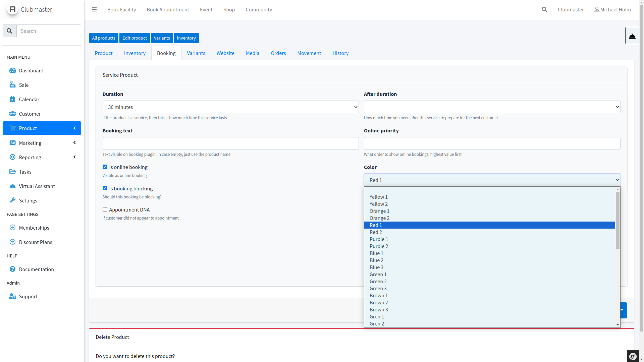
Task: Click the magnifier icon in top navbar
Action: [544, 9]
